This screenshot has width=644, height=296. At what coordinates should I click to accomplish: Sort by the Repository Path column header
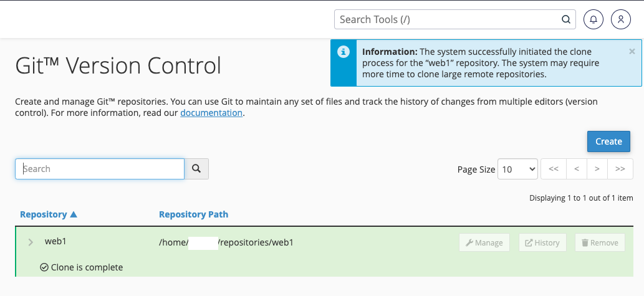click(193, 214)
